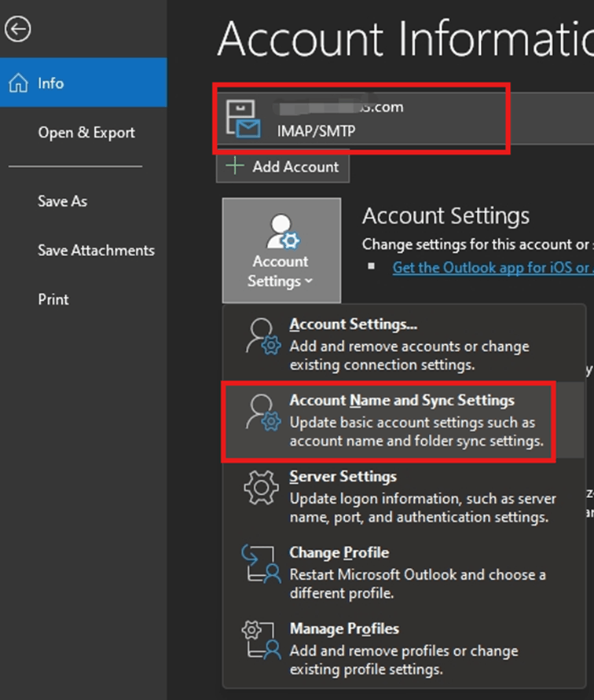
Task: Open the Server Settings menu entry
Action: [403, 497]
